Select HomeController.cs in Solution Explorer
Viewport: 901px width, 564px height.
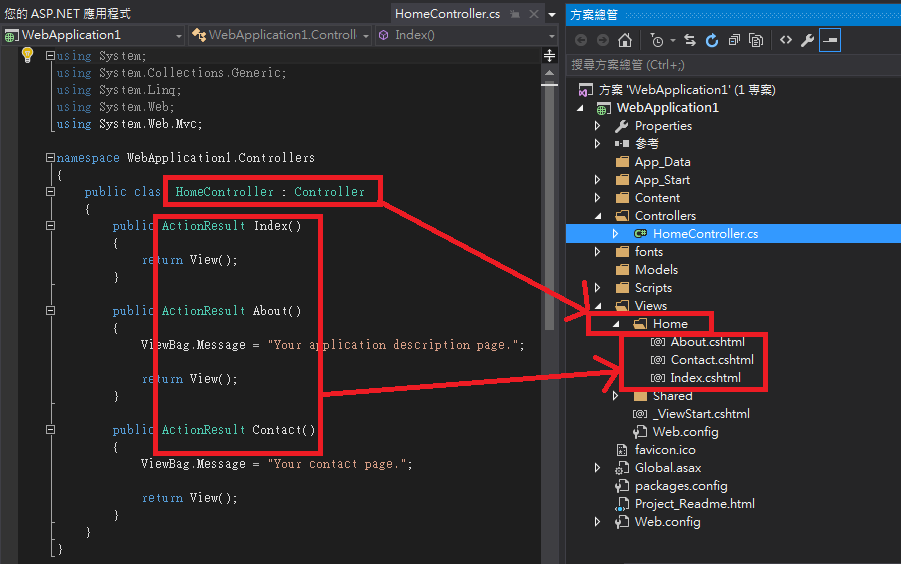(x=705, y=234)
